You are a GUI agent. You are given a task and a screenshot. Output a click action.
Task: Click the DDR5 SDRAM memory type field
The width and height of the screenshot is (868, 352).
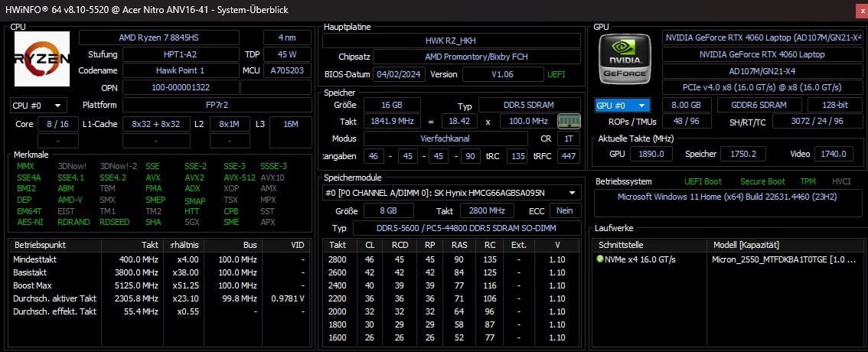[529, 105]
